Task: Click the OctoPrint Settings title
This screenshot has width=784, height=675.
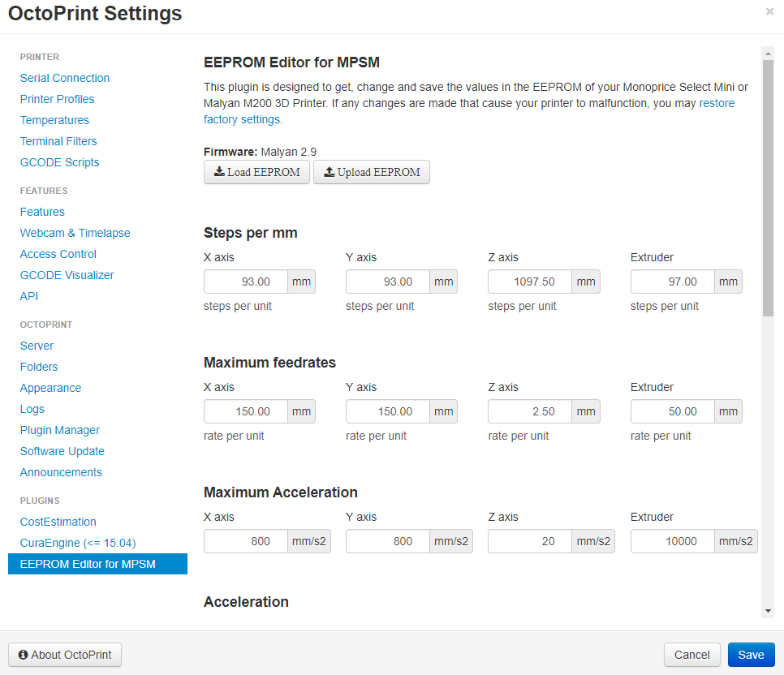Action: [x=95, y=14]
